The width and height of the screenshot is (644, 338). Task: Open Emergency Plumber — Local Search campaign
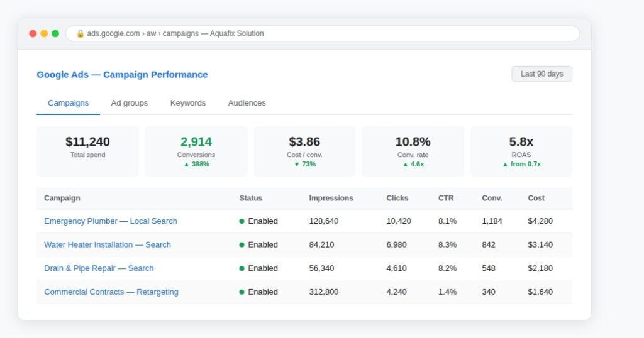point(111,221)
